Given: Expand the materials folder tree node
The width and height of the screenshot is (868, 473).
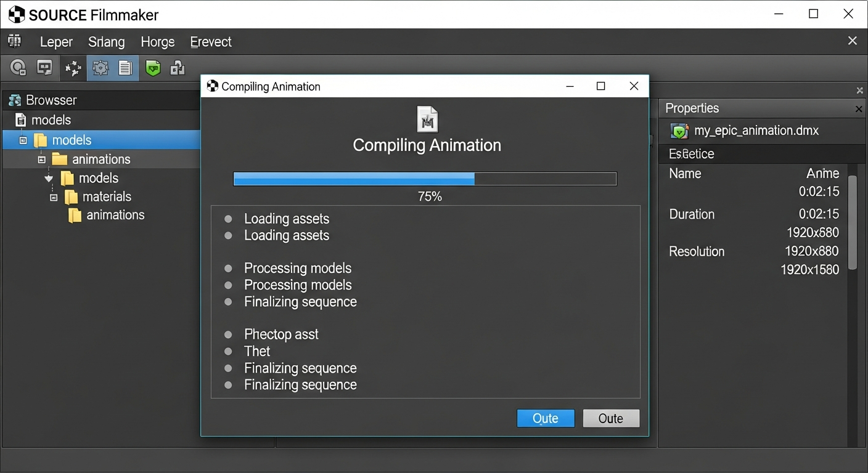Looking at the screenshot, I should (x=54, y=197).
